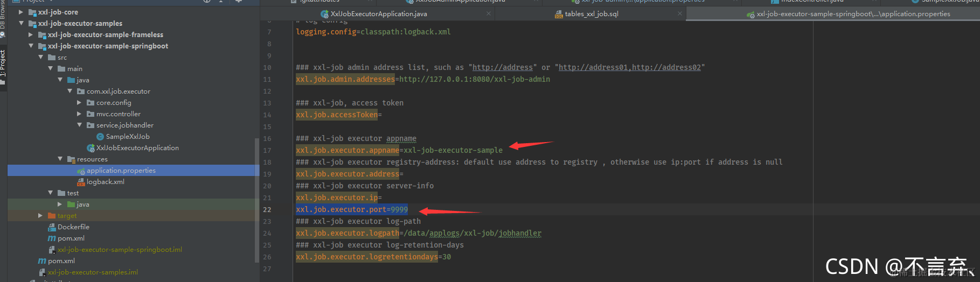Expand the target folder
980x282 pixels.
[40, 215]
